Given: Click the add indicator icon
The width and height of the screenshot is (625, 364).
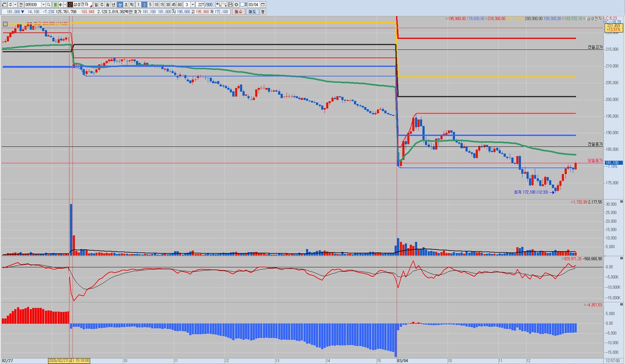Looking at the screenshot, I should point(218,5).
